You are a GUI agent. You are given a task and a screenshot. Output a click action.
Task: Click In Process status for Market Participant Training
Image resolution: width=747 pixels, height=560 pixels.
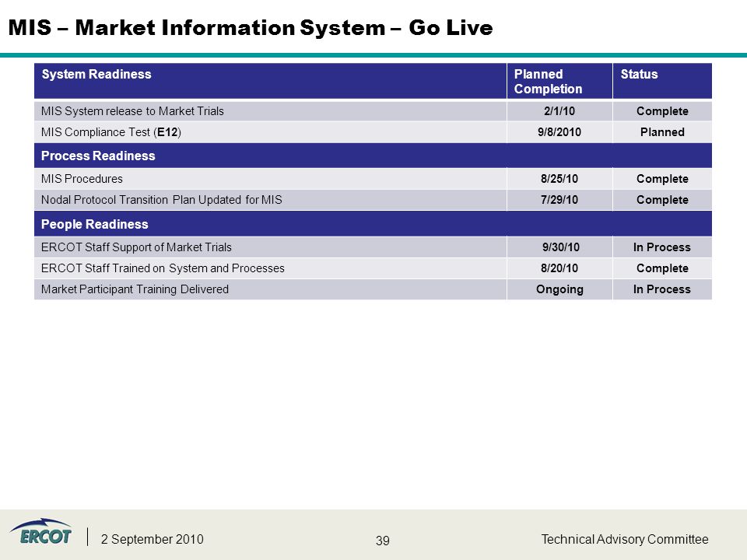[x=661, y=289]
